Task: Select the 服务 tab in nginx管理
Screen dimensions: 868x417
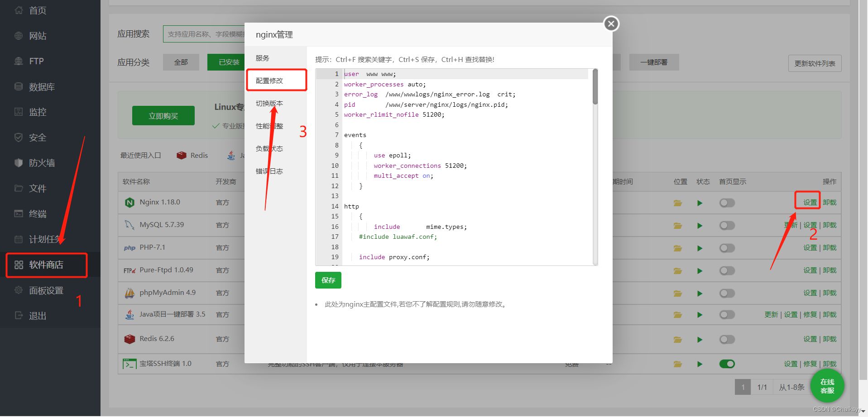Action: (276, 58)
